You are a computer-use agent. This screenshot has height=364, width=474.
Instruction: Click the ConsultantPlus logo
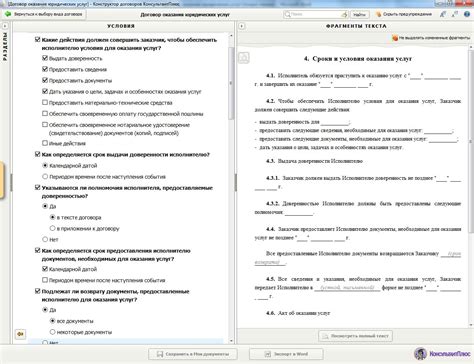pos(442,354)
